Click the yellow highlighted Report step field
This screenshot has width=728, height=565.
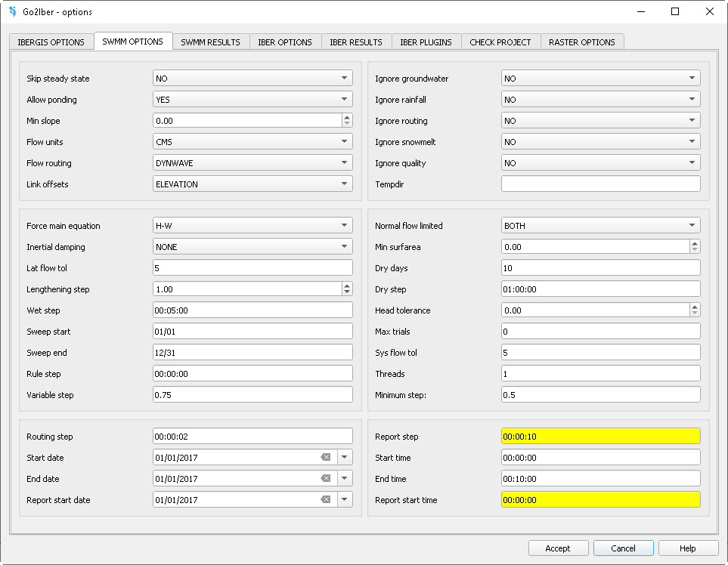[600, 437]
